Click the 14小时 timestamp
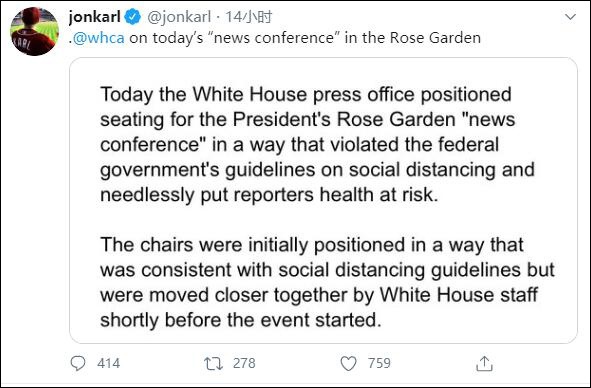This screenshot has height=388, width=591. 249,17
